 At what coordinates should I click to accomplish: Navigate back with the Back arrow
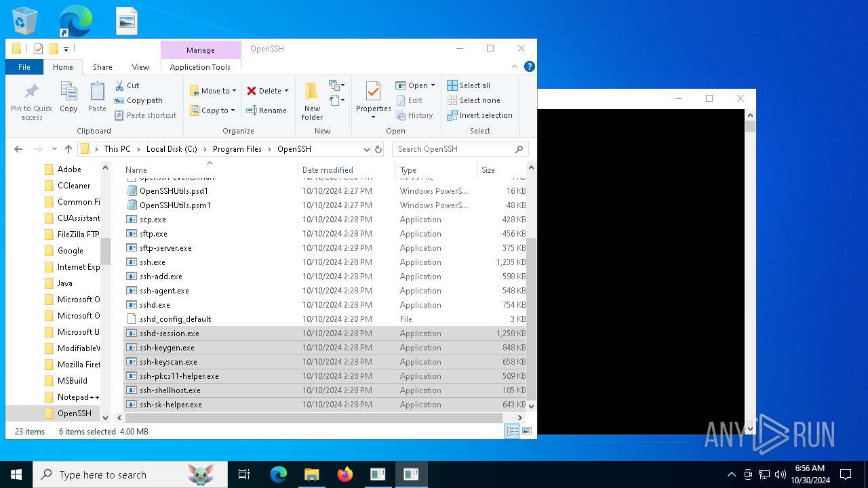coord(18,149)
